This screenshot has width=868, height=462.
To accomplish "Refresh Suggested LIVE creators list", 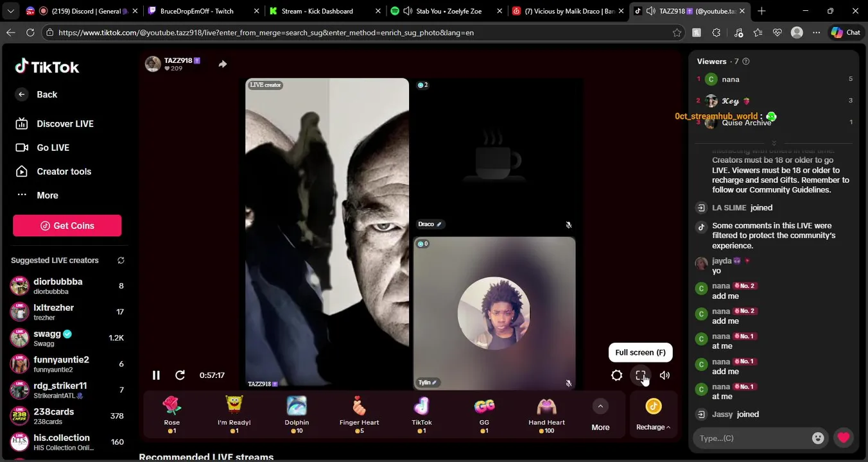I will pyautogui.click(x=121, y=261).
